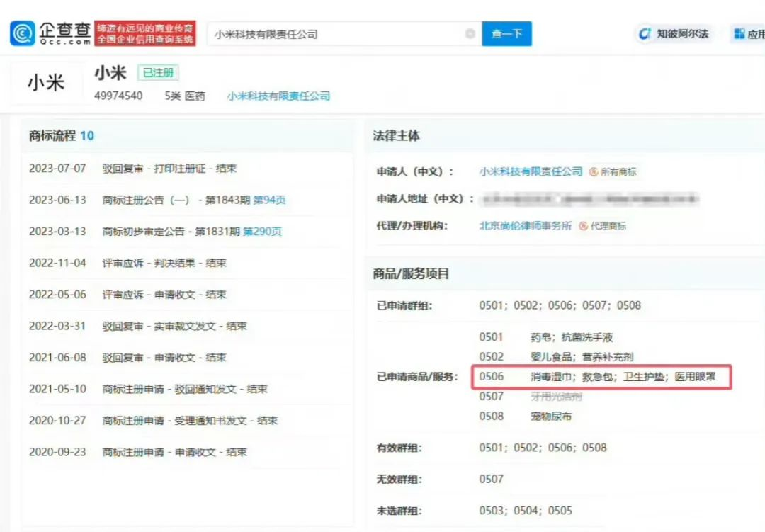765x532 pixels.
Task: Click the registration number 49974540
Action: [x=118, y=96]
